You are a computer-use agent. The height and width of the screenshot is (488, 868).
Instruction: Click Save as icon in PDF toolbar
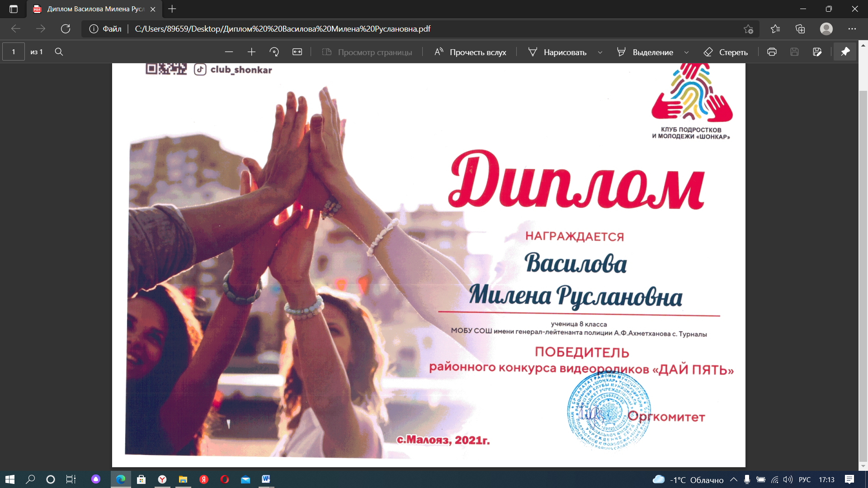pyautogui.click(x=817, y=52)
